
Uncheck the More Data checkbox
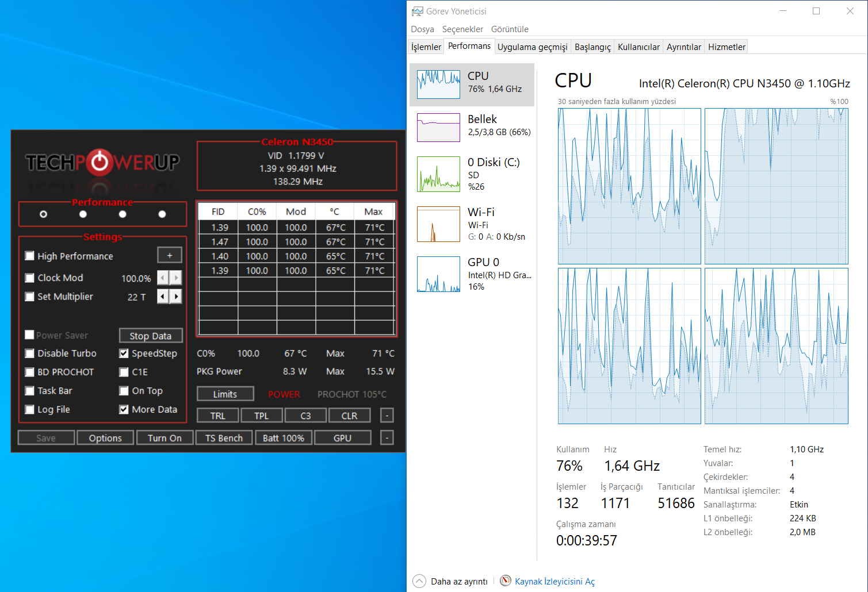click(124, 409)
